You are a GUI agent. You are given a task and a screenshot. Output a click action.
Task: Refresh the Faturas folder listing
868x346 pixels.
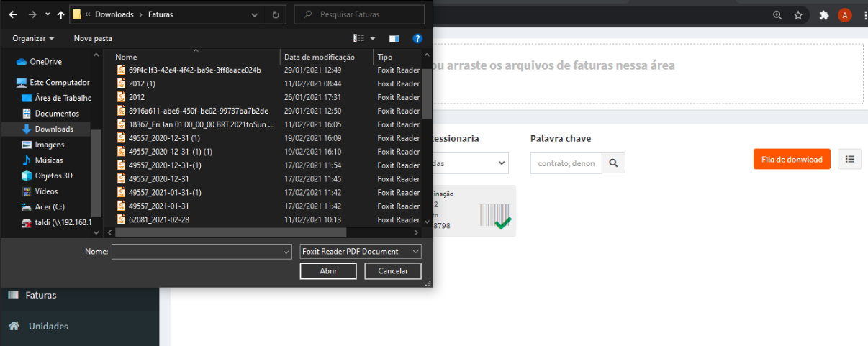(276, 14)
